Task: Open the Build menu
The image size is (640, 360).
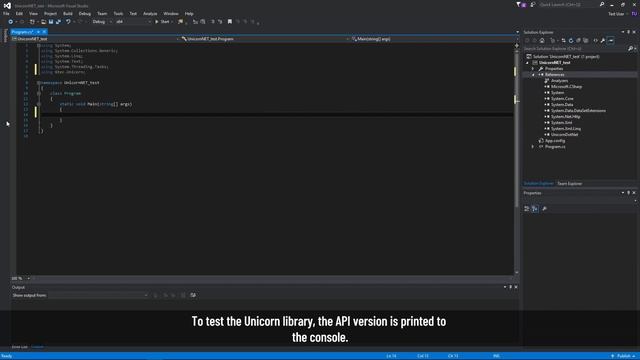Action: [x=68, y=13]
